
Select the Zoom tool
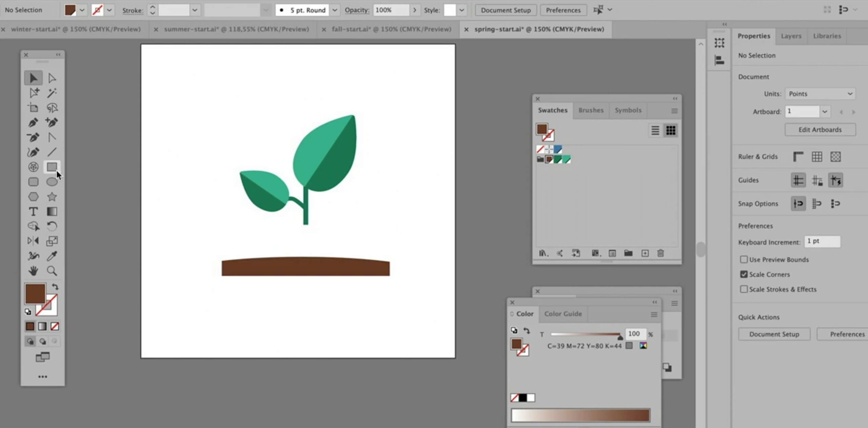pos(52,271)
